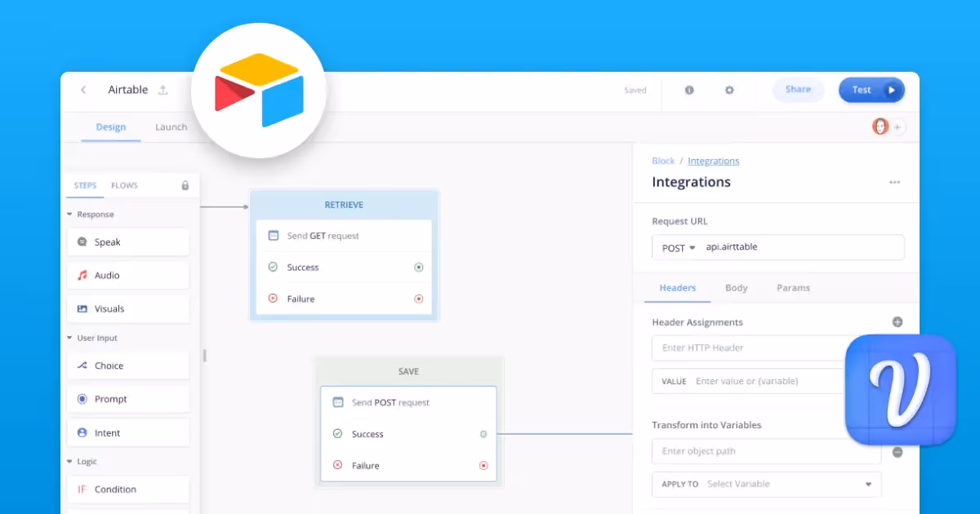The height and width of the screenshot is (514, 980).
Task: Open the APPLY TO Select Variable dropdown
Action: coord(767,484)
